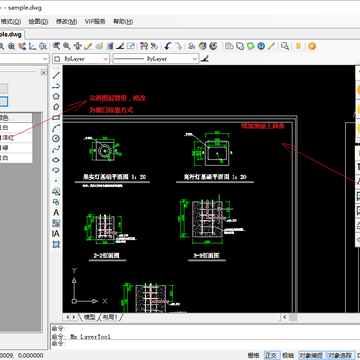360x360 pixels.
Task: Select the sample.dwg document tab
Action: click(x=11, y=34)
